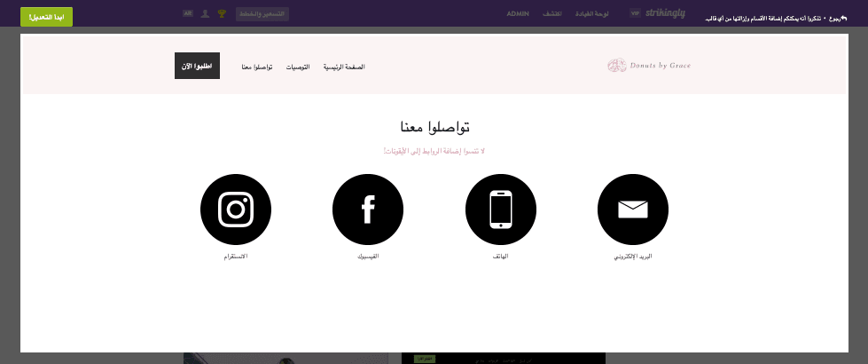The width and height of the screenshot is (868, 364).
Task: Click the Strikingly logo in the top bar
Action: 665,13
